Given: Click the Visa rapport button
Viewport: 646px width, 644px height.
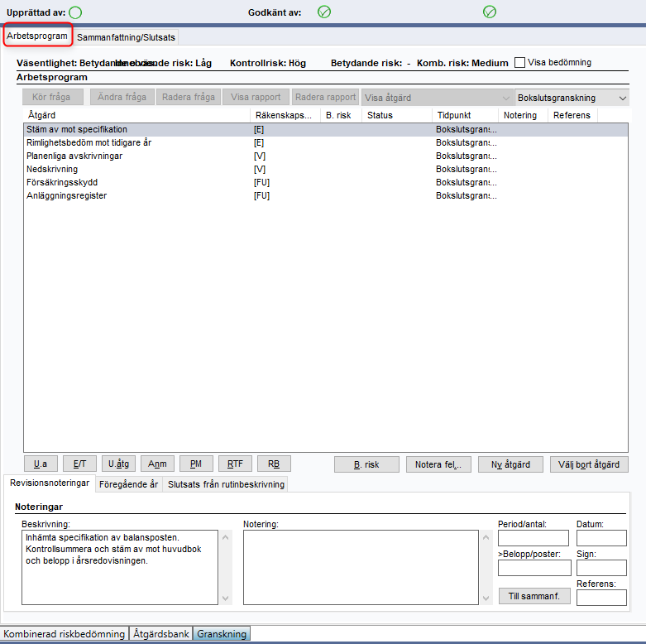Looking at the screenshot, I should [x=256, y=97].
